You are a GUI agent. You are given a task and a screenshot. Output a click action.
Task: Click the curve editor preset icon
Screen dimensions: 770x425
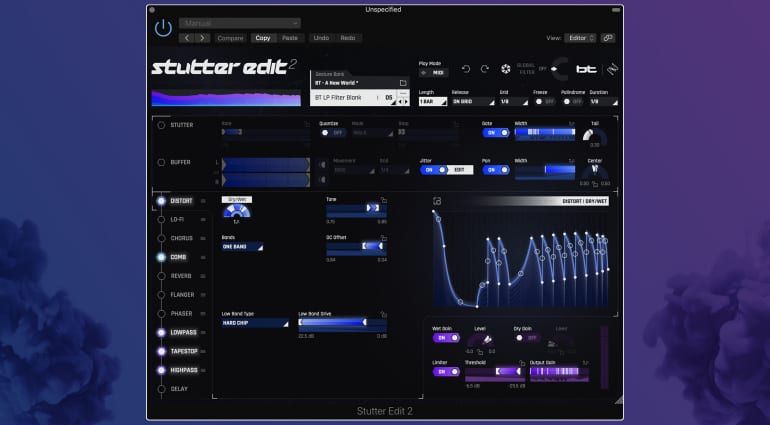[x=437, y=201]
